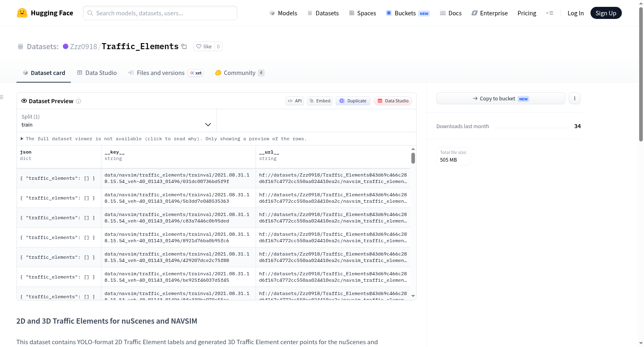Select key cell ending 429207dce2c75f88
The height and width of the screenshot is (347, 644).
[x=178, y=257]
